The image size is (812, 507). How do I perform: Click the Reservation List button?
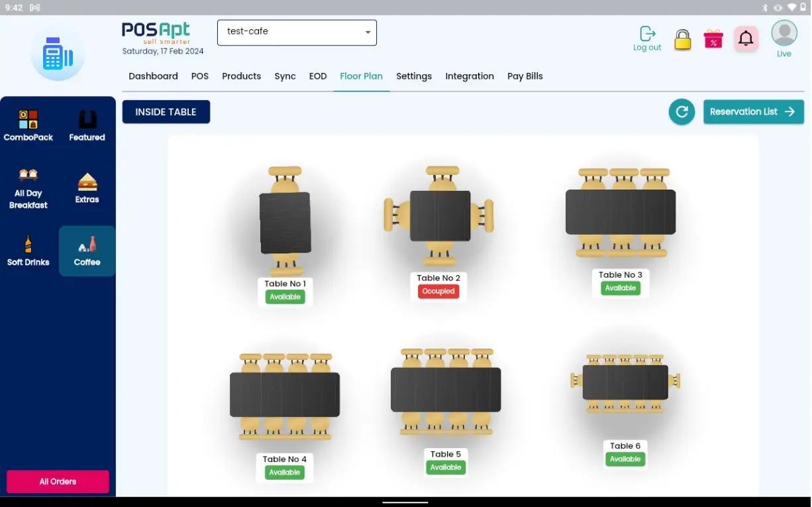[x=753, y=112]
